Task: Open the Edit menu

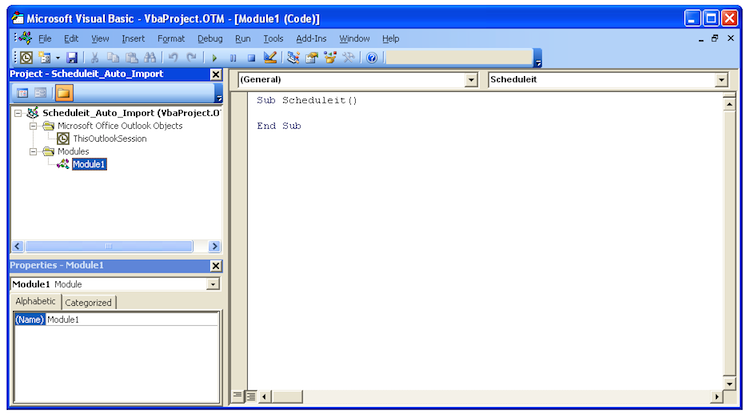Action: tap(71, 39)
